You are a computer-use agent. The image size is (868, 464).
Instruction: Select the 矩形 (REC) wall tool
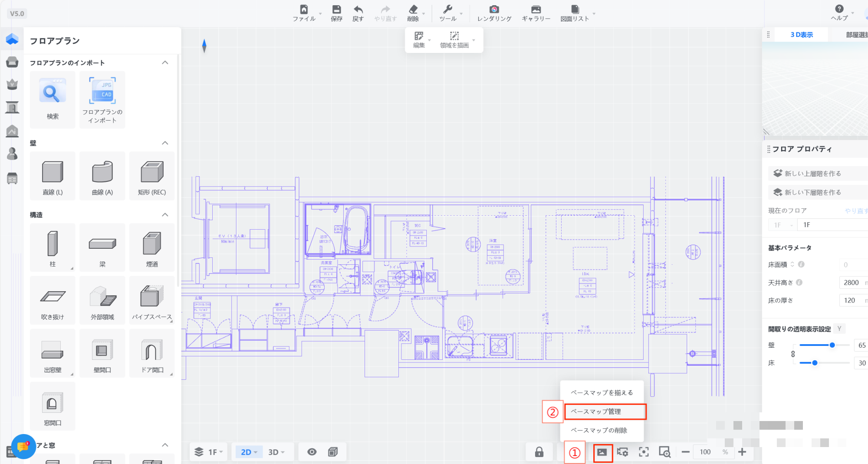152,176
